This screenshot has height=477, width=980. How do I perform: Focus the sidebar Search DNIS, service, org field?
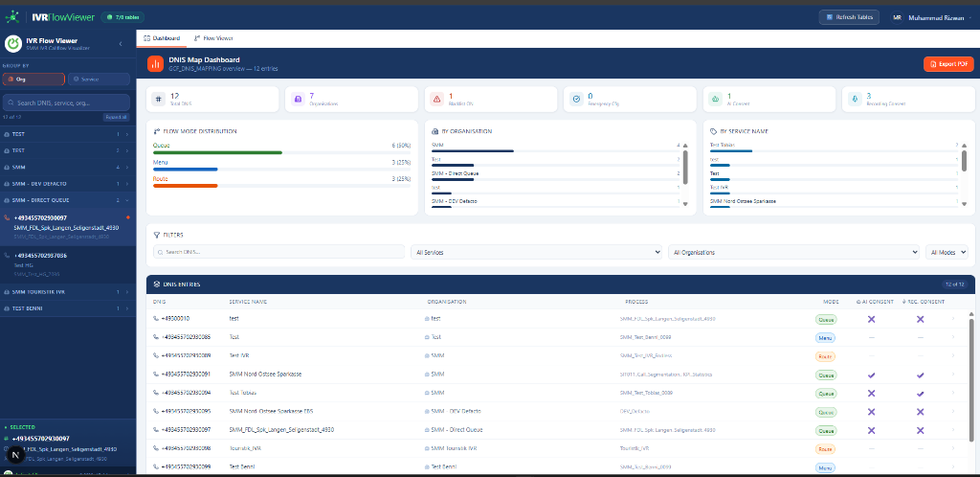click(66, 102)
